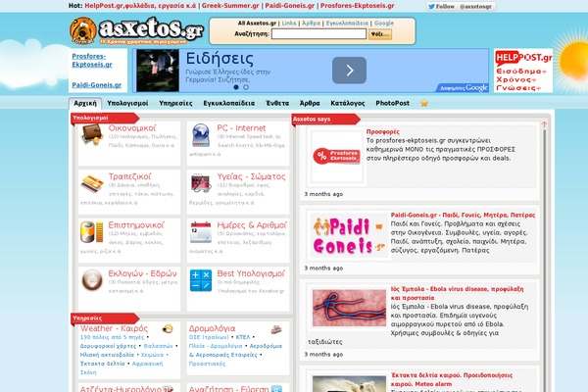Select the credit card icon for Τραπεζικοί
588x392 pixels.
(x=92, y=183)
